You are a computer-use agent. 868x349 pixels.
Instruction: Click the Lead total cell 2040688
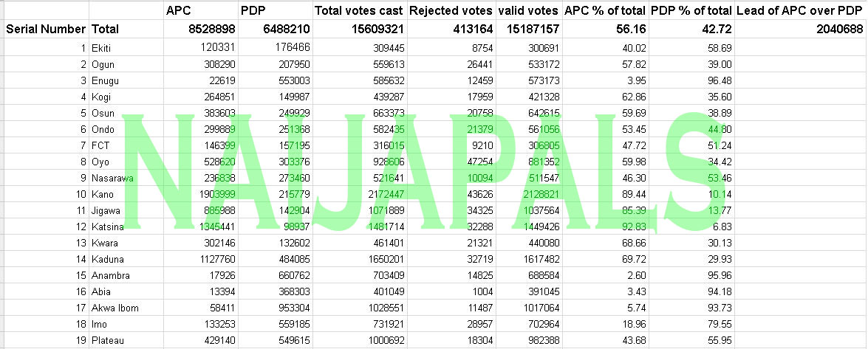800,29
